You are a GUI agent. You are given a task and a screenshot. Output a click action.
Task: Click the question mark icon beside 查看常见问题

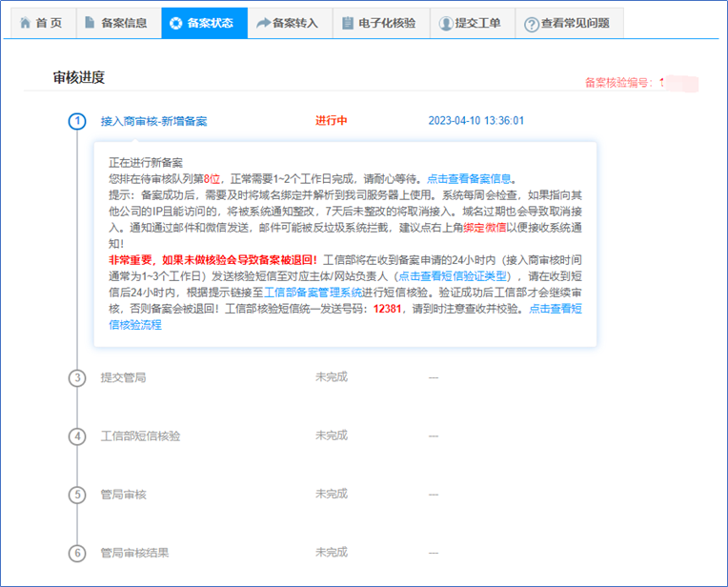(531, 24)
